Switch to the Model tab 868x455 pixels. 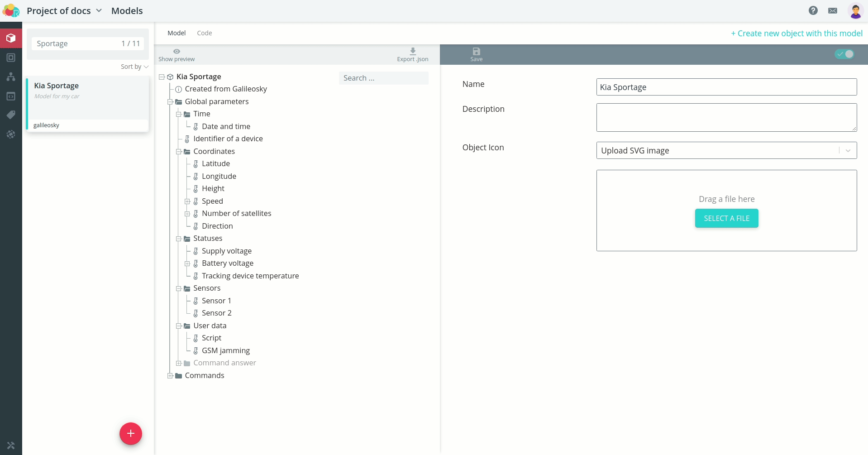click(176, 33)
